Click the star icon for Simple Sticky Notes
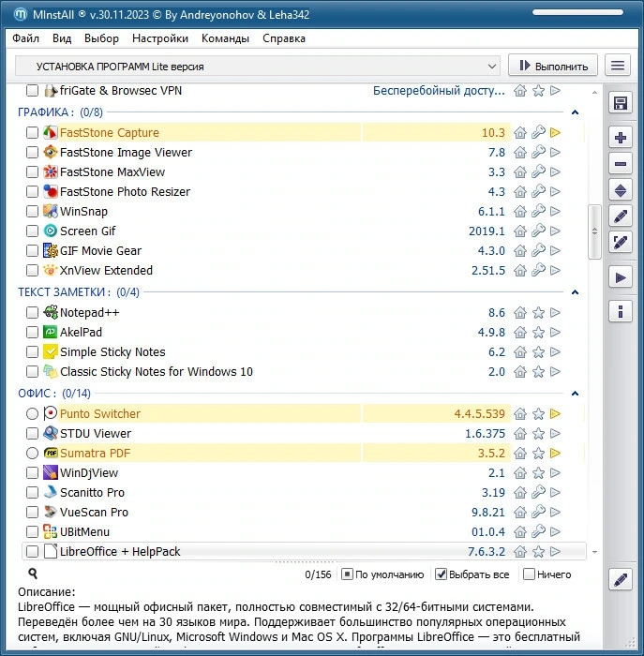This screenshot has width=644, height=656. 538,351
